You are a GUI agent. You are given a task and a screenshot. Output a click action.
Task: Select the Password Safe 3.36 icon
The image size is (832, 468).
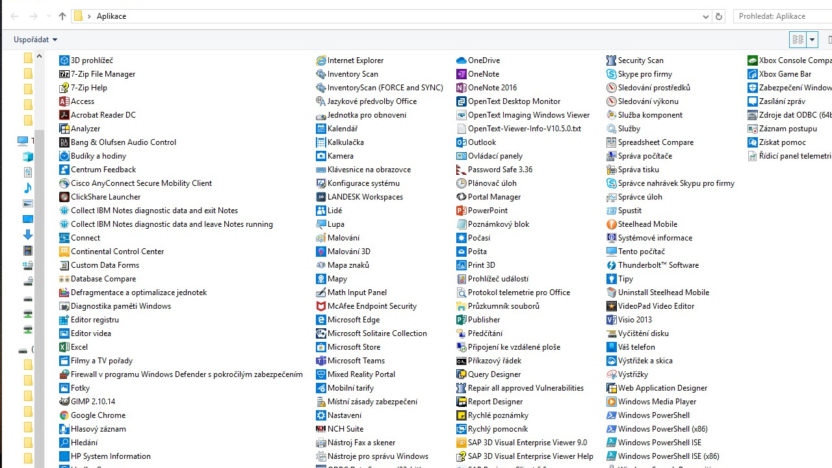(461, 170)
